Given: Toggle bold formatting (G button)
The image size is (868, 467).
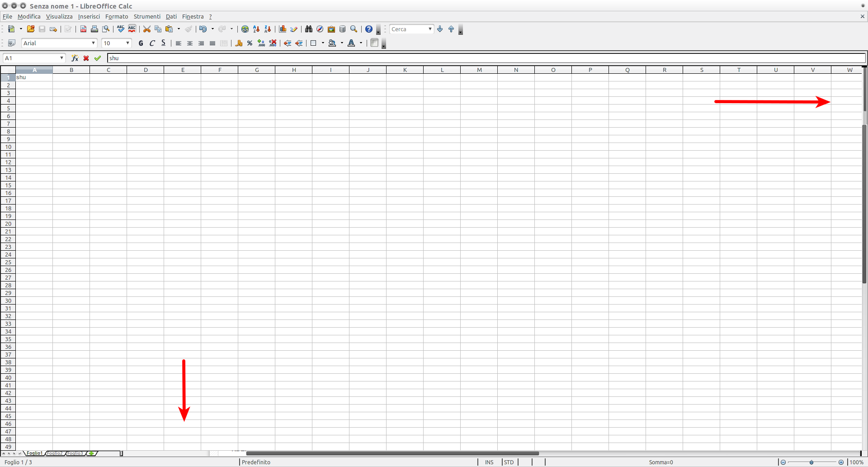Looking at the screenshot, I should tap(141, 43).
